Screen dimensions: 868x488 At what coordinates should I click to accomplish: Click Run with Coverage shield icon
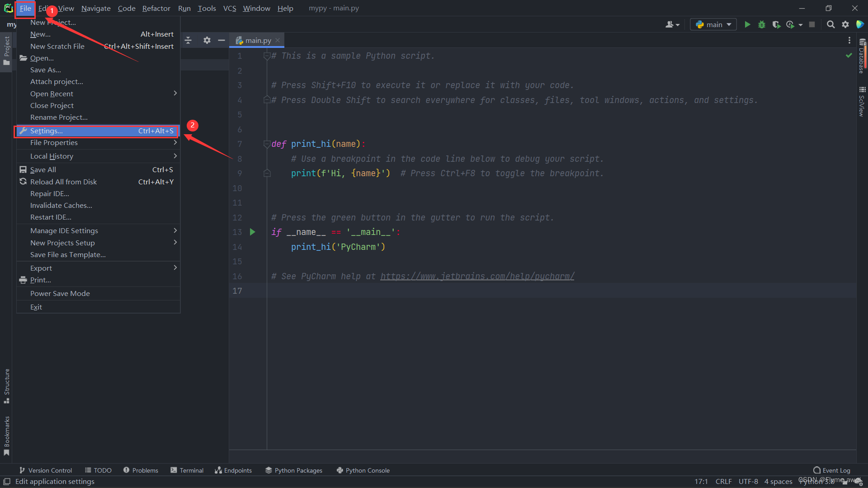[776, 24]
